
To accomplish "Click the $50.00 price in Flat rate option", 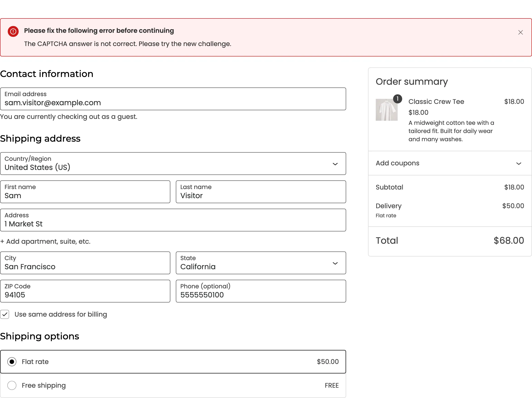I will 328,361.
